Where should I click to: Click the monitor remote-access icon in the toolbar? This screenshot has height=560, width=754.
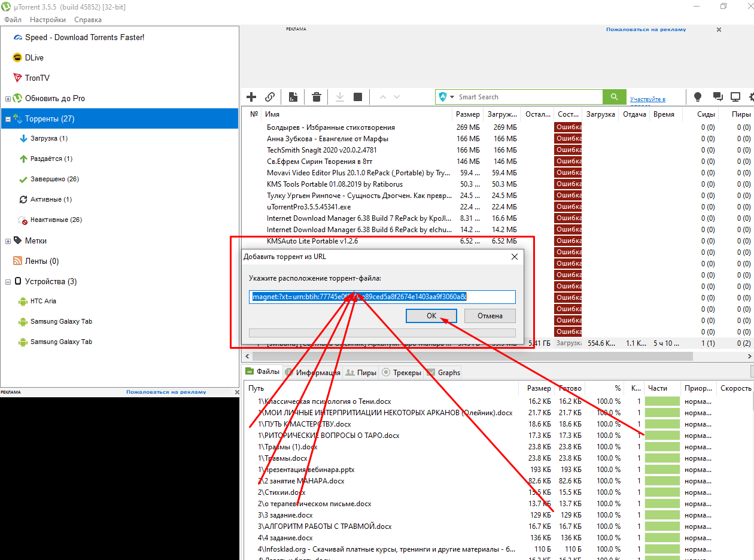click(736, 97)
